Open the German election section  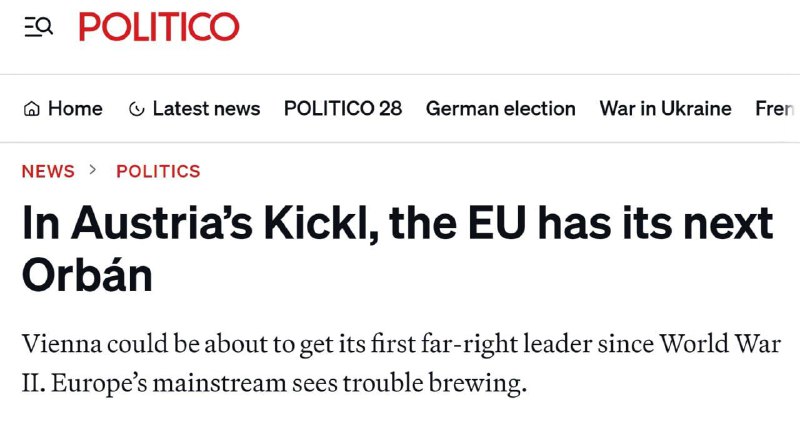click(500, 109)
